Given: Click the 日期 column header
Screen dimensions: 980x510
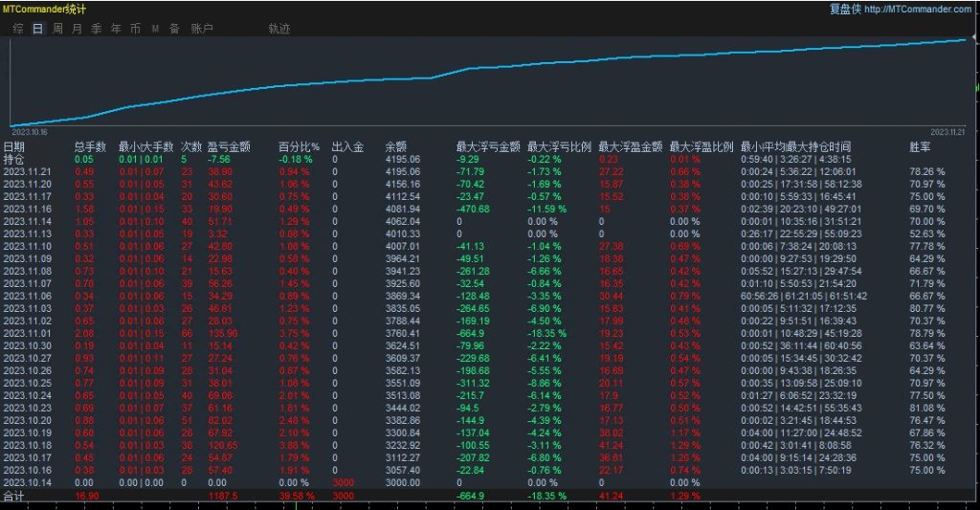Looking at the screenshot, I should point(14,147).
